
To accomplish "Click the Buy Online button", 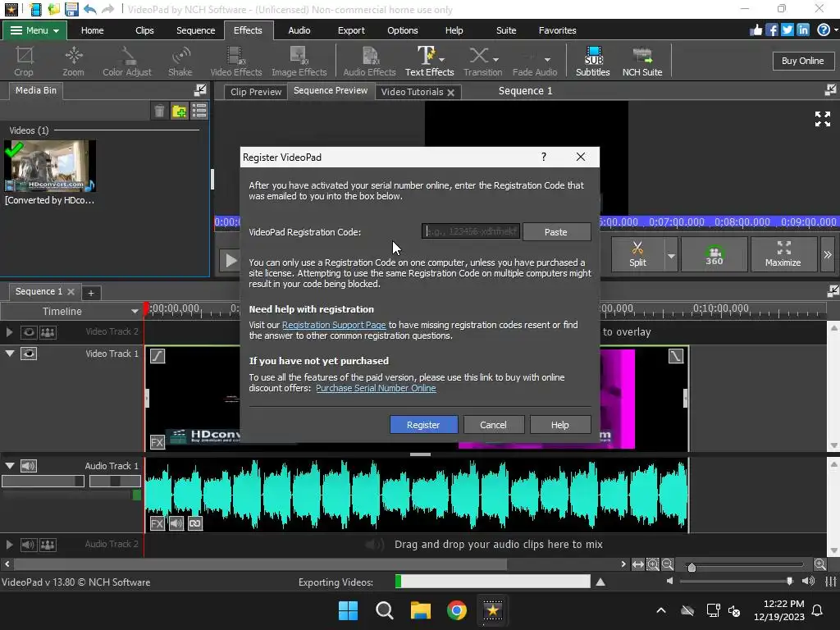I will (x=803, y=61).
